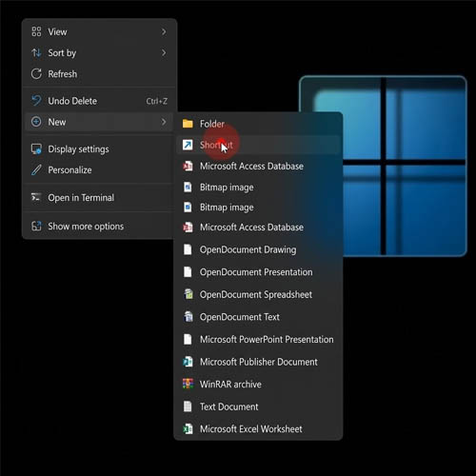This screenshot has width=476, height=476.
Task: Click the Windows logo wallpaper tile
Action: tap(383, 166)
